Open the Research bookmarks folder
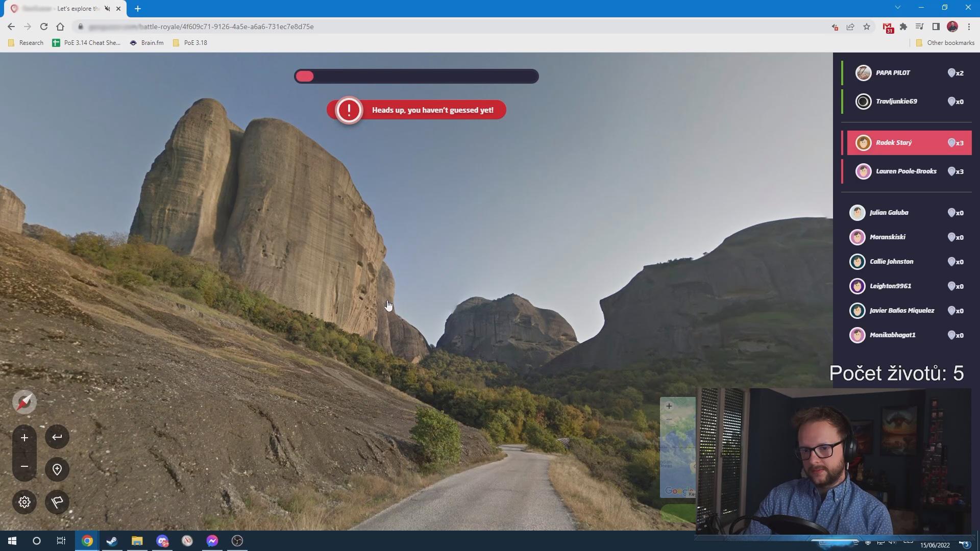This screenshot has height=551, width=980. [x=26, y=43]
